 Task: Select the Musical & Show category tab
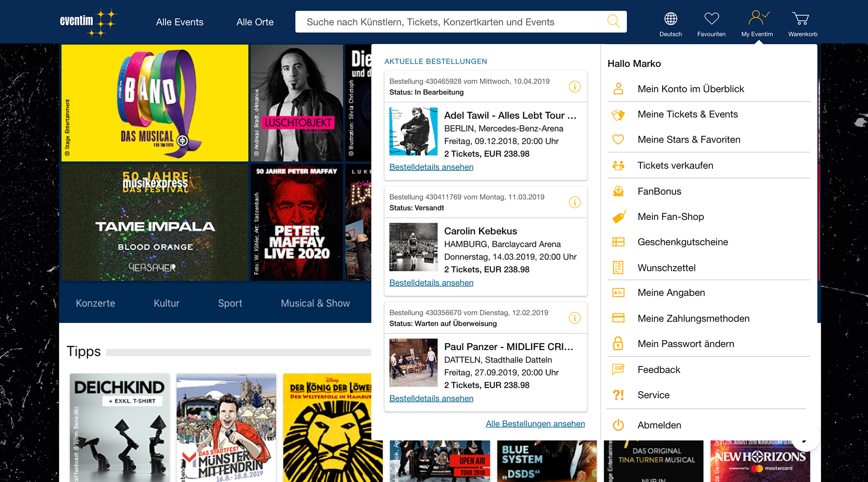[315, 303]
